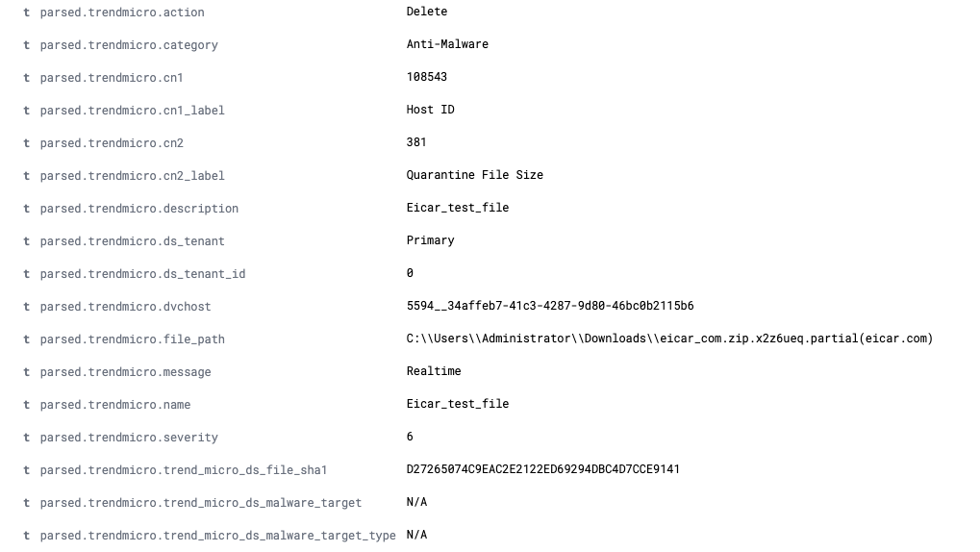Click the t icon beside parsed.trendmicro.dvchost
This screenshot has height=552, width=980.
click(x=27, y=307)
